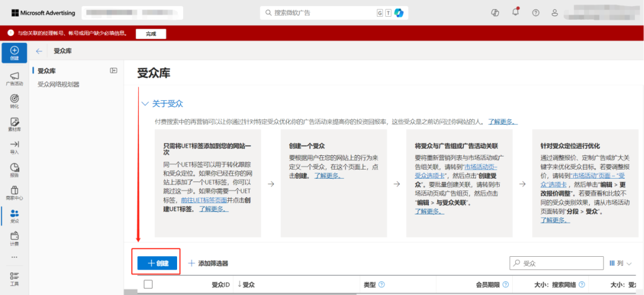Show more sidebar items via the ellipsis
Screen dimensions: 644x295
(x=14, y=257)
